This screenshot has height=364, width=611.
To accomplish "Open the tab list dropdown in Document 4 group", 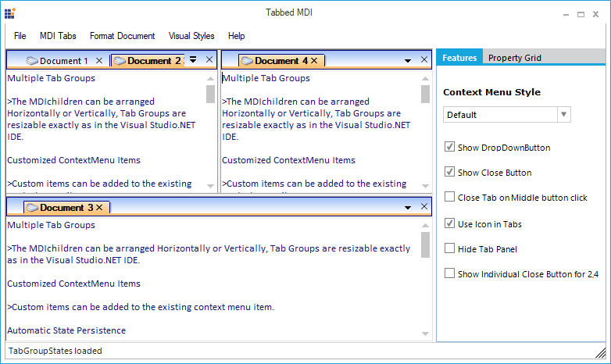I will point(408,61).
